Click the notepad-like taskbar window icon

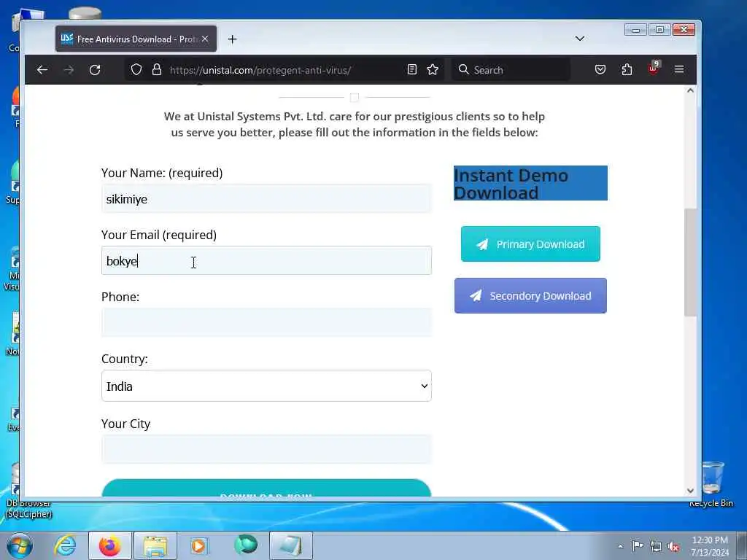click(x=291, y=545)
